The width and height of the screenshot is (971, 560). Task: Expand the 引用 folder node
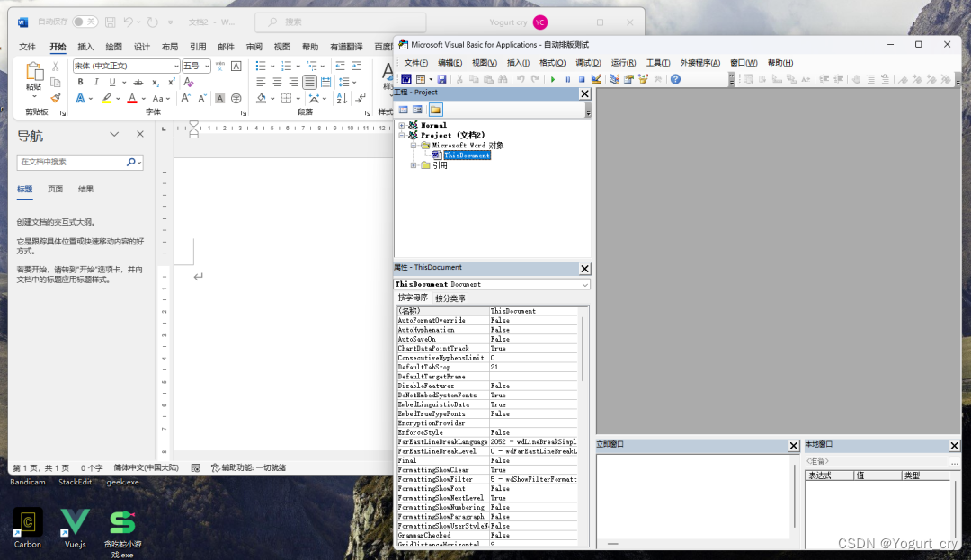414,165
